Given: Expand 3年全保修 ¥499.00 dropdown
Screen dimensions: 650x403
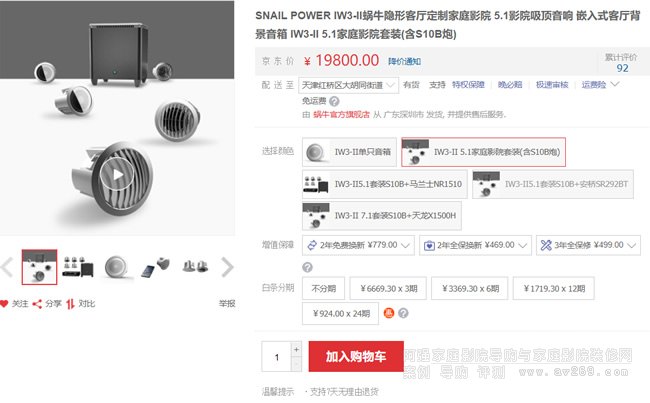Looking at the screenshot, I should tap(588, 245).
